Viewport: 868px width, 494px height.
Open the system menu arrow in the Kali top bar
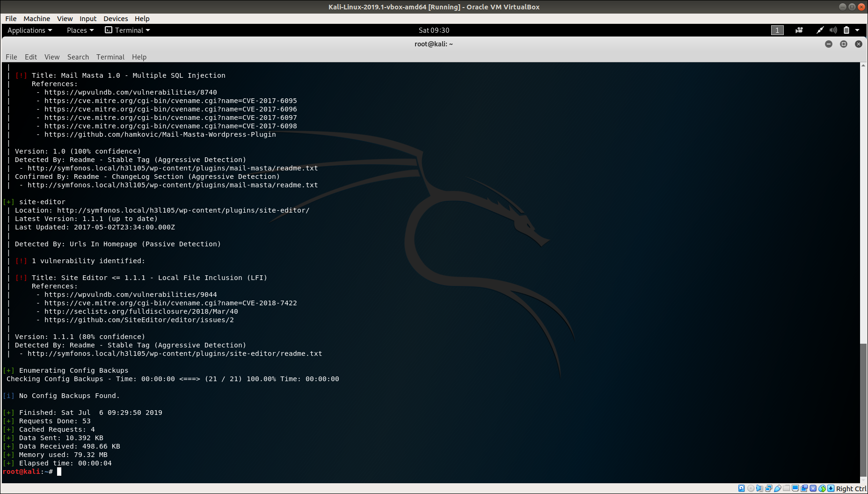tap(857, 30)
